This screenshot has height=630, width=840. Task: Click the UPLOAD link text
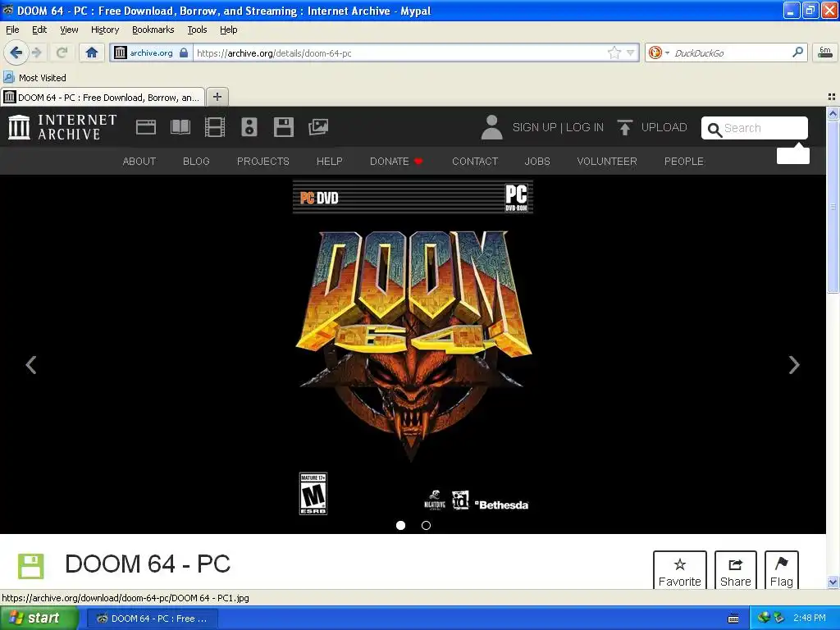pyautogui.click(x=664, y=127)
